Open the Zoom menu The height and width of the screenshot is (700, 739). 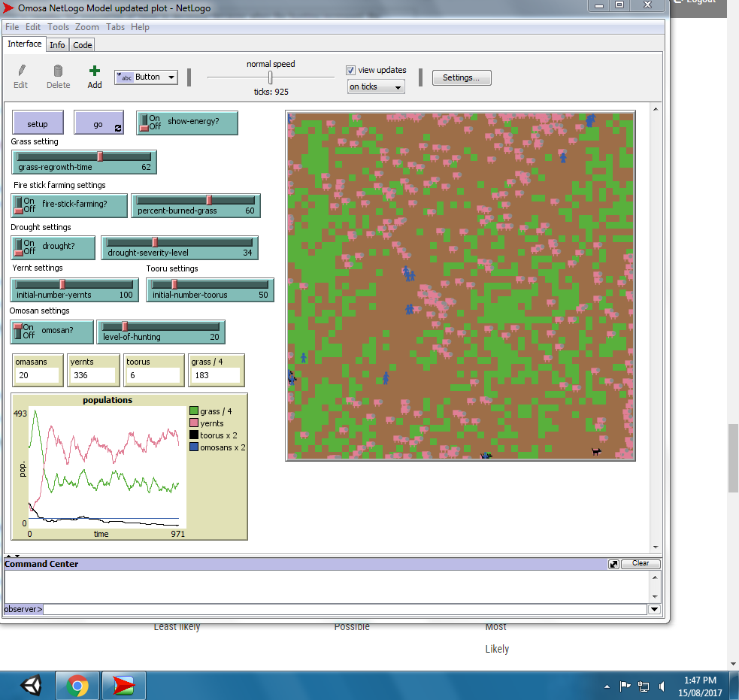pyautogui.click(x=87, y=27)
